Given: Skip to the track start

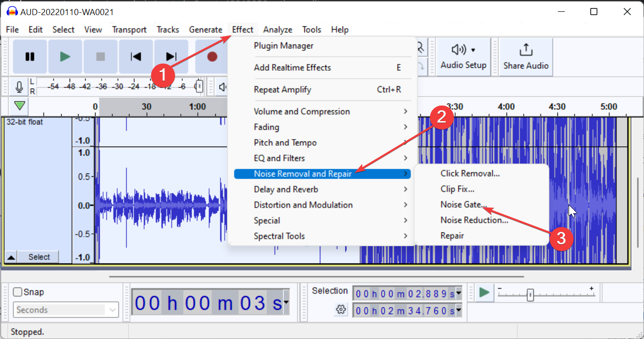Looking at the screenshot, I should (136, 56).
